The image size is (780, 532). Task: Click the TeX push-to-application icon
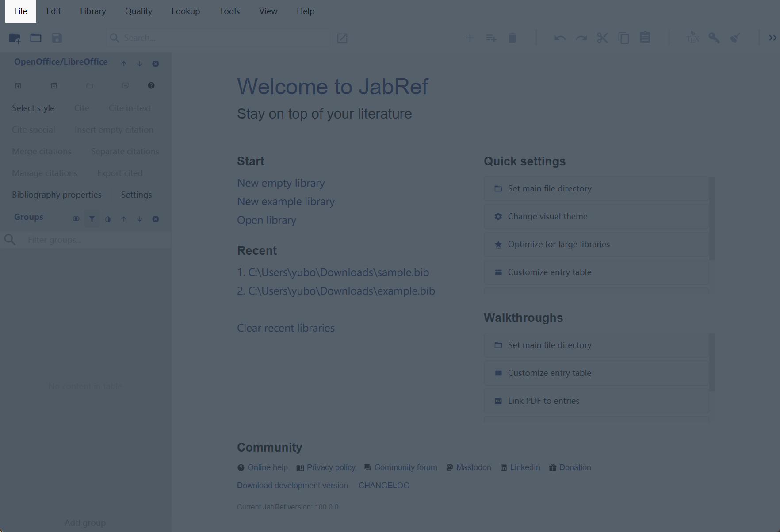point(693,38)
